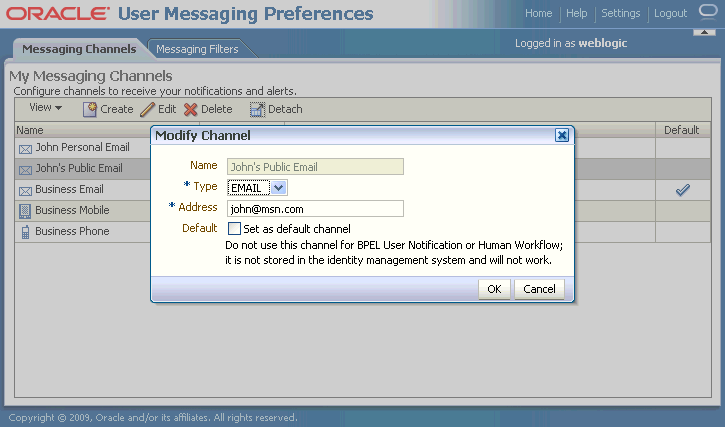Select the Business Mobile row text
This screenshot has width=725, height=427.
tap(72, 210)
